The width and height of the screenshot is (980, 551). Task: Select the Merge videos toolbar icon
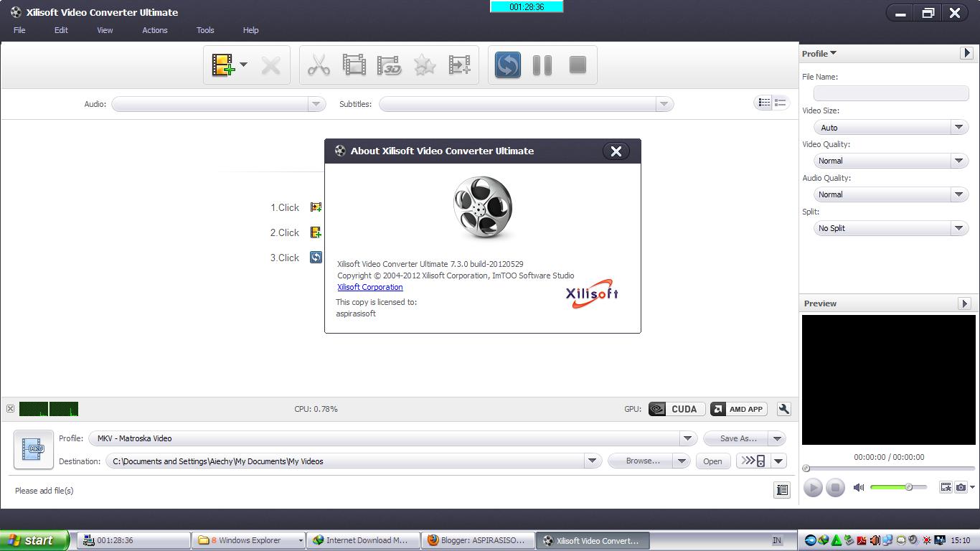click(x=459, y=65)
